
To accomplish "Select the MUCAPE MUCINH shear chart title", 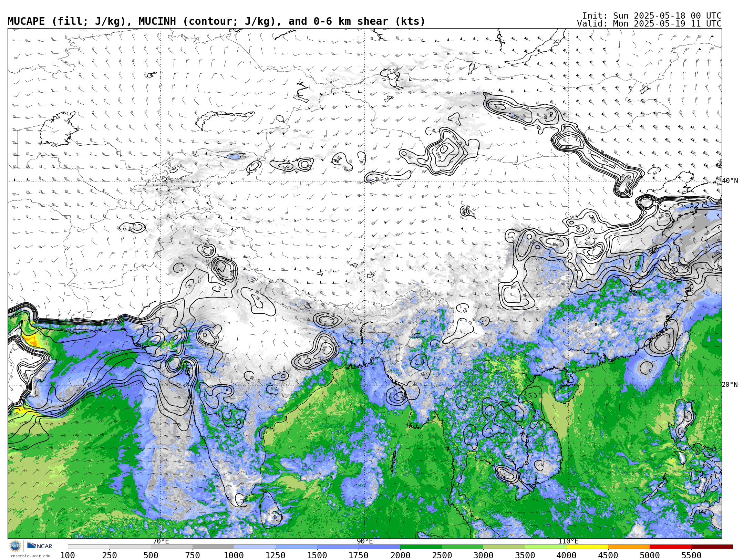I will (x=216, y=21).
